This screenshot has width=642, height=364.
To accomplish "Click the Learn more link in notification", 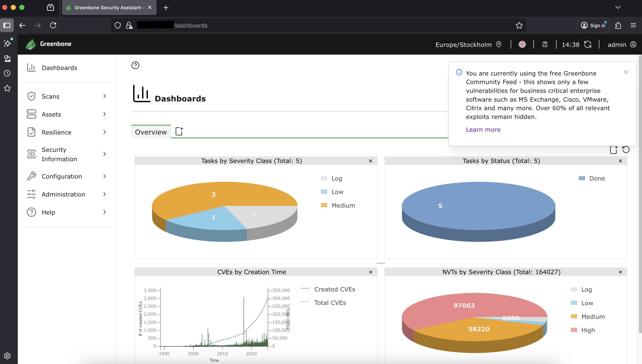I will point(483,130).
